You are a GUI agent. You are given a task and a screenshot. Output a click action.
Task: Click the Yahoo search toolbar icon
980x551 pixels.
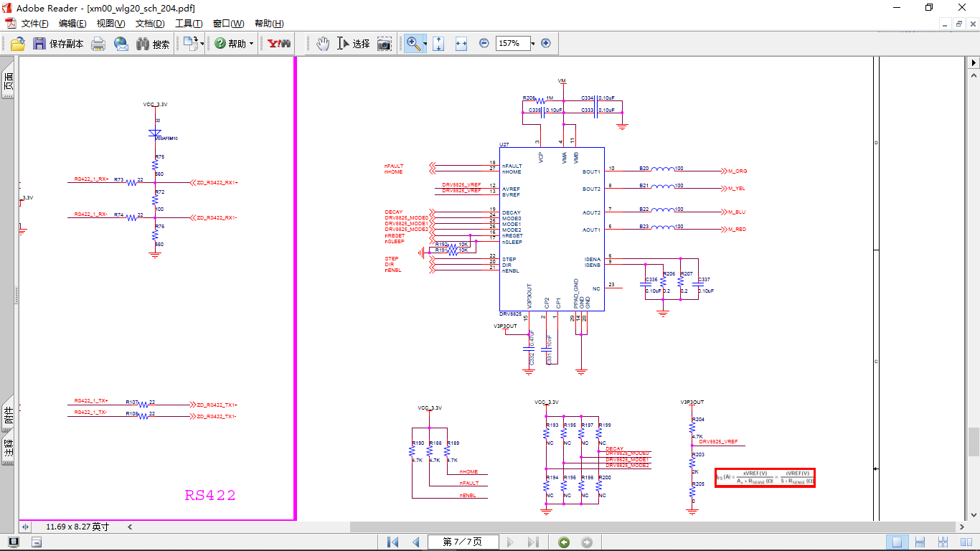(279, 44)
